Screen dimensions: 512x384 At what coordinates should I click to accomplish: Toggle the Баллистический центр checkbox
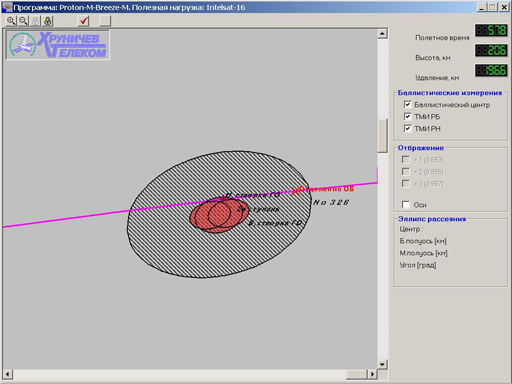pyautogui.click(x=407, y=105)
